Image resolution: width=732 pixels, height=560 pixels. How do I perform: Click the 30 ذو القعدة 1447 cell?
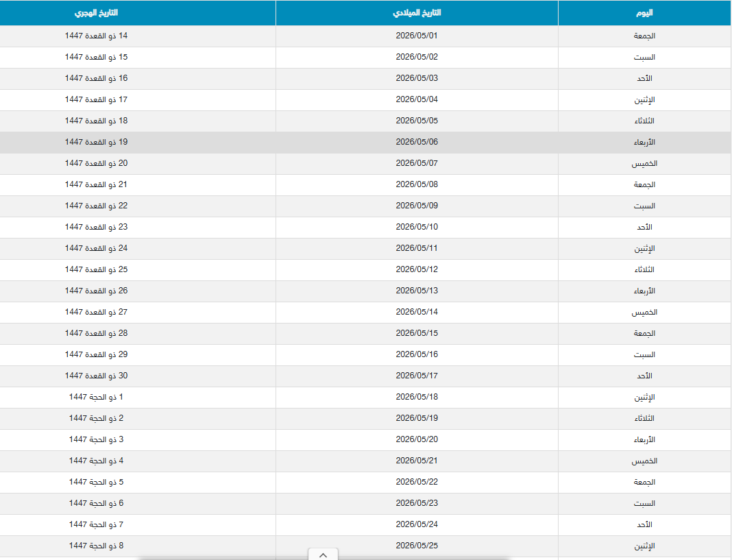(96, 376)
